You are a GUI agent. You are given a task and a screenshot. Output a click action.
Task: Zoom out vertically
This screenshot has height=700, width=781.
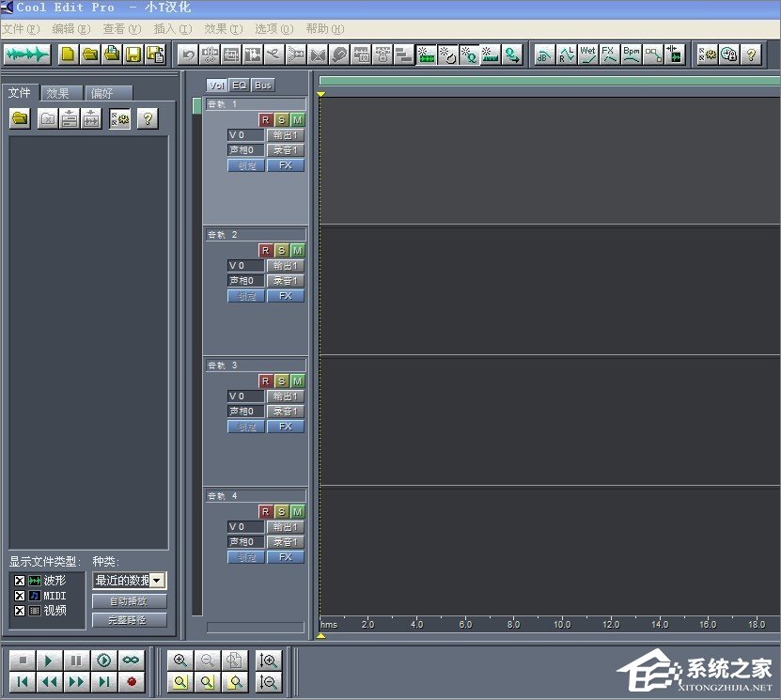269,682
